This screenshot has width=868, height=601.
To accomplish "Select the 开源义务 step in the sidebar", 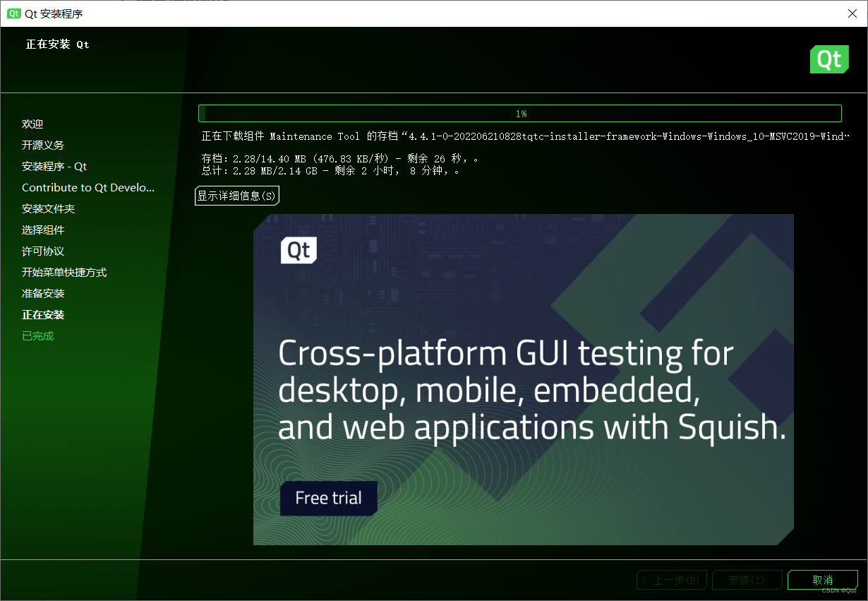I will [x=43, y=145].
